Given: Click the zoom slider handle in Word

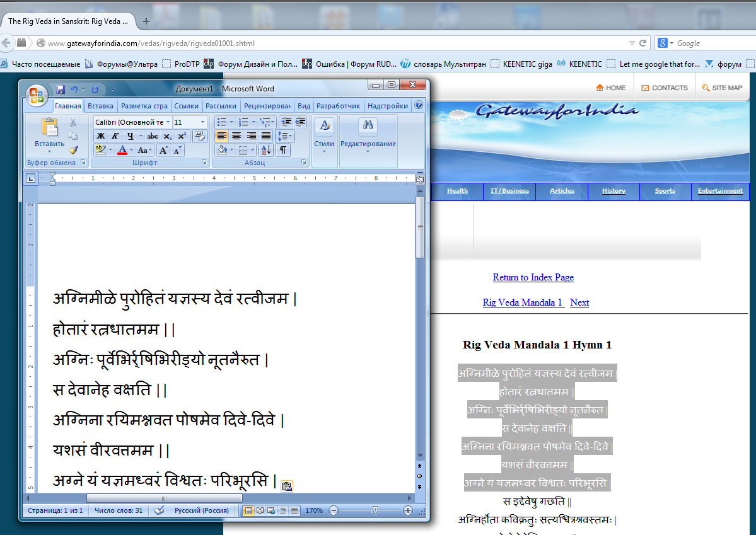Looking at the screenshot, I should 375,510.
